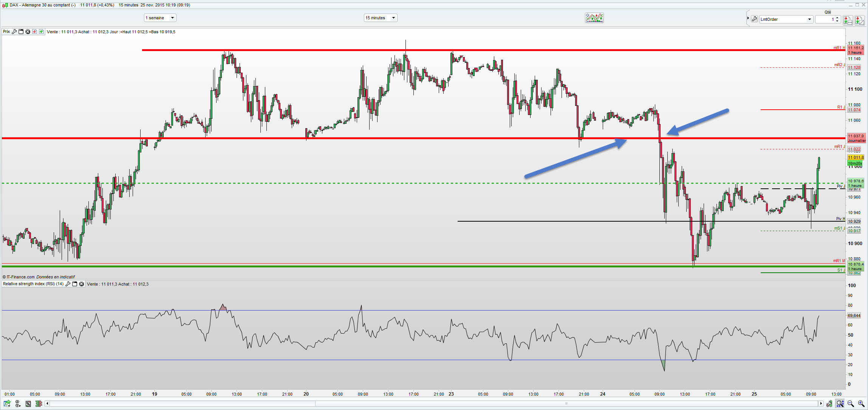Click the price panel wrench settings icon
868x410 pixels.
tap(14, 32)
